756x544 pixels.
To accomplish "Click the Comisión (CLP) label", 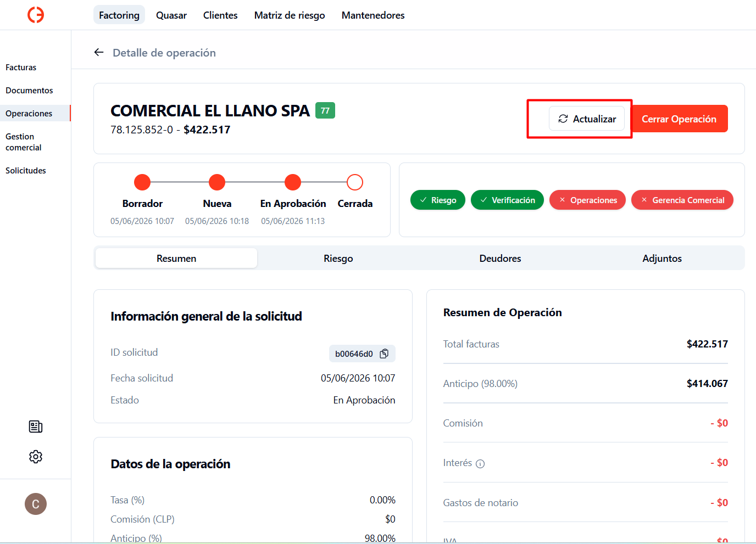I will pyautogui.click(x=142, y=519).
